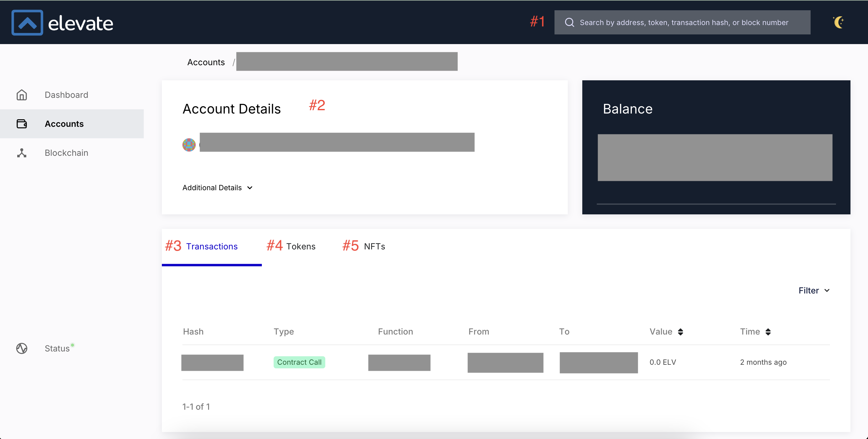Toggle dark mode moon icon
The image size is (868, 439).
[x=839, y=22]
